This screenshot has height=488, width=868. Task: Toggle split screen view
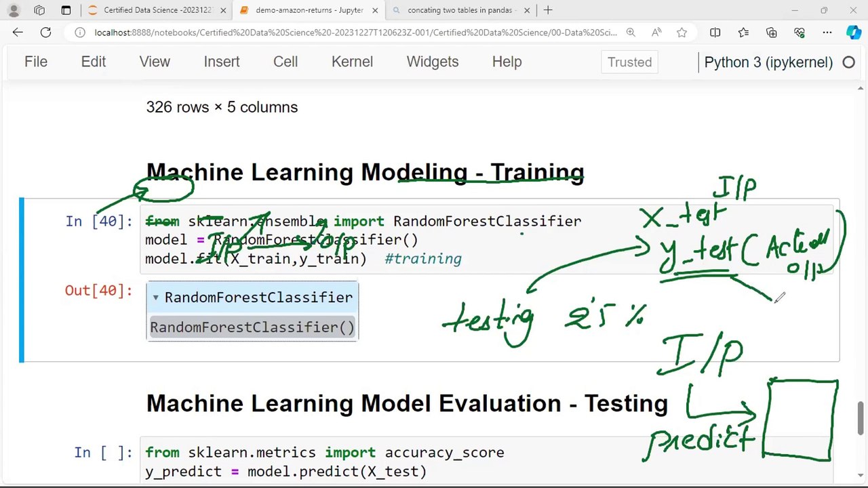click(715, 33)
